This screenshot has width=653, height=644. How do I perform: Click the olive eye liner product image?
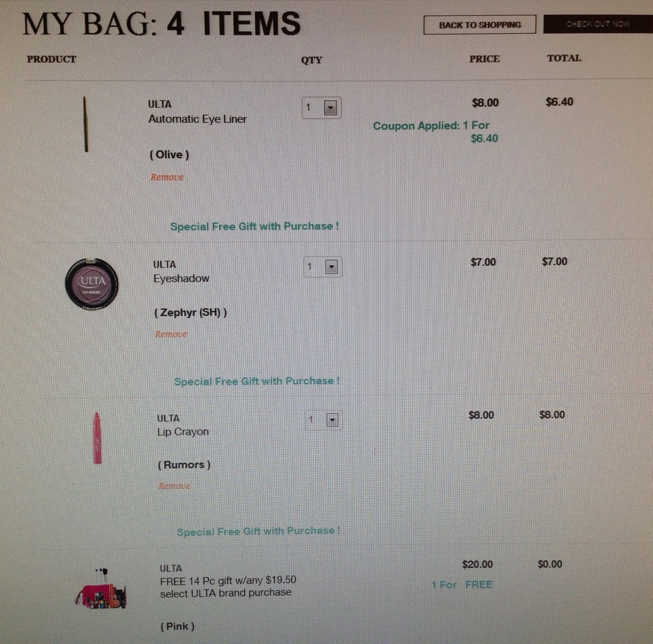click(x=86, y=124)
